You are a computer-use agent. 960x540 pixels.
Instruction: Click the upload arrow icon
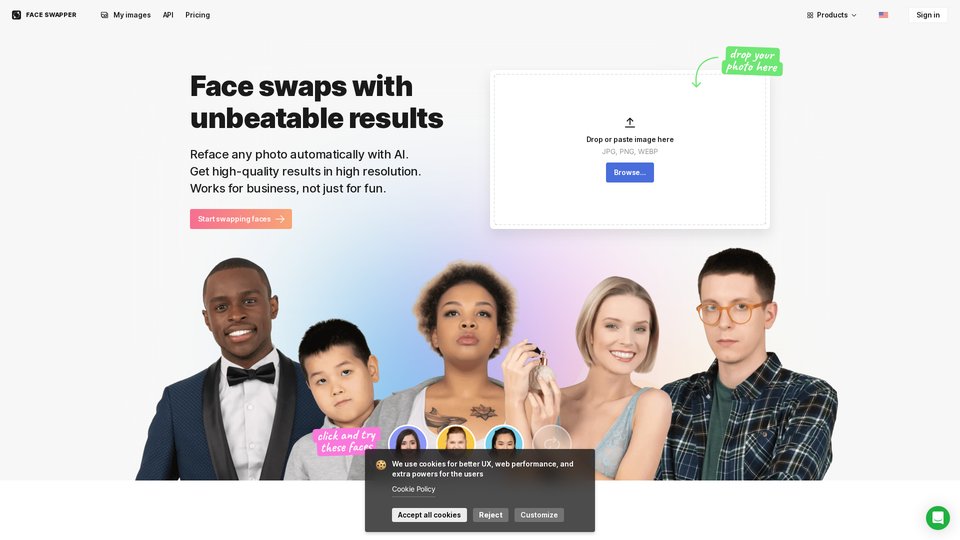tap(629, 122)
